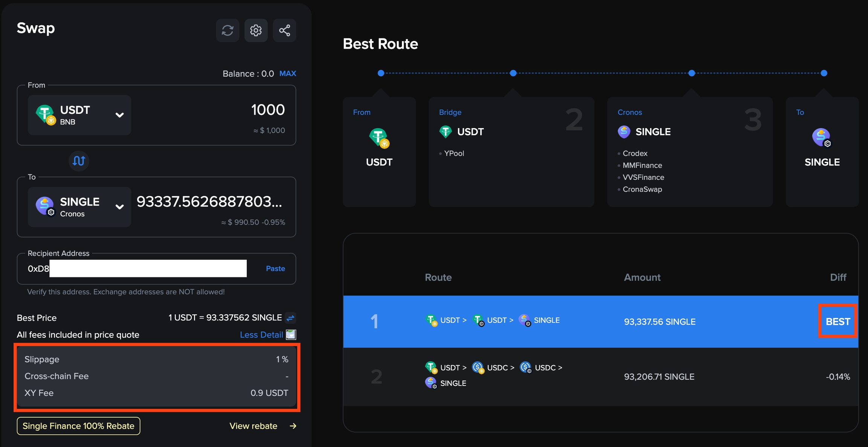Open swap settings gear icon
The width and height of the screenshot is (868, 447).
coord(256,31)
